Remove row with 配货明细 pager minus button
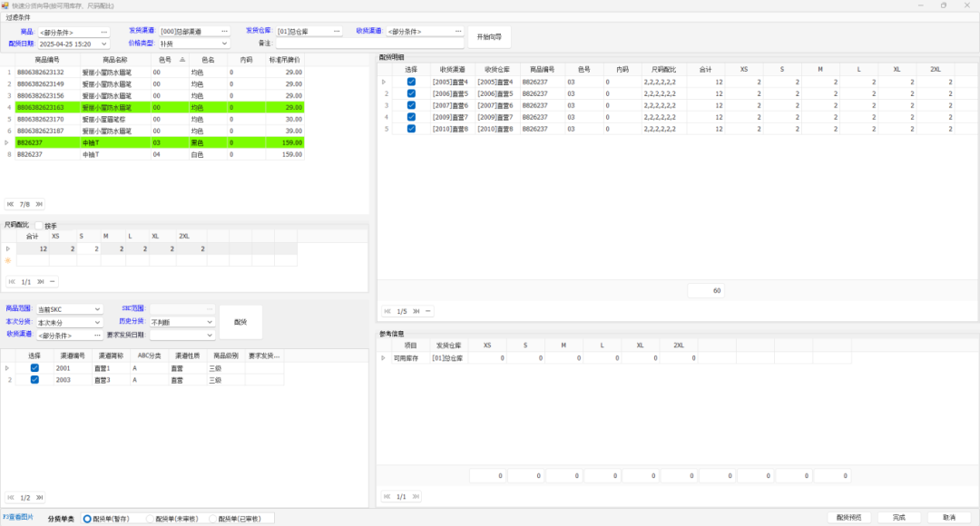980x526 pixels. click(428, 311)
